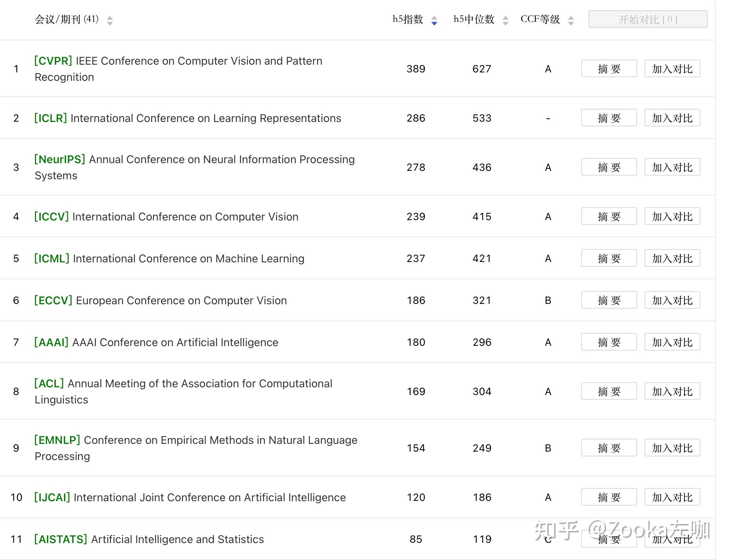Select AAAI h5 median value 296
729x560 pixels.
[x=482, y=342]
